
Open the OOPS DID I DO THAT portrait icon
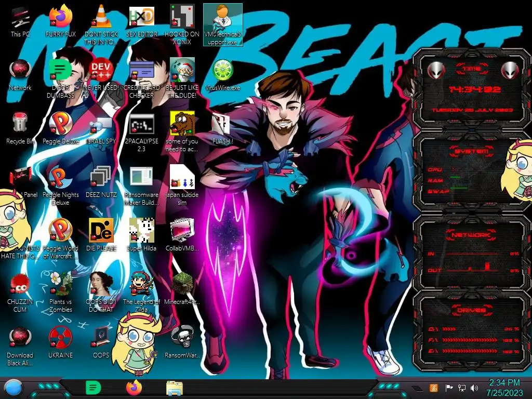pyautogui.click(x=101, y=293)
